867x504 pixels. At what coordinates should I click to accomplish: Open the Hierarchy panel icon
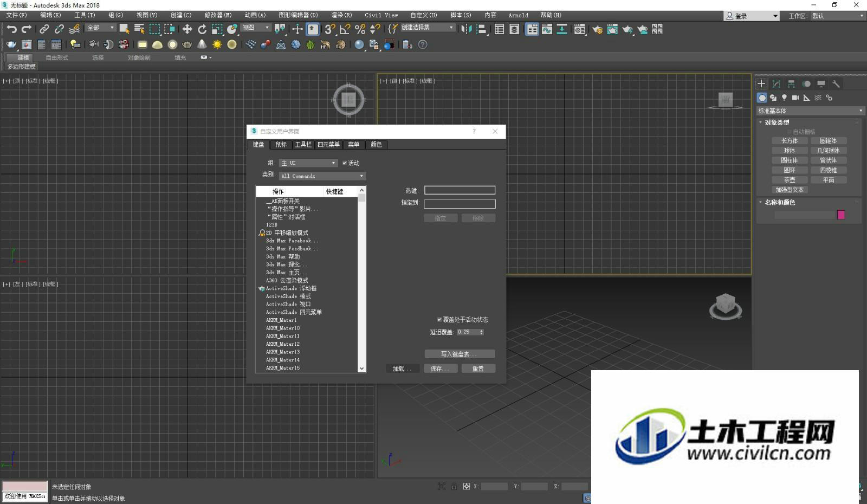coord(791,83)
